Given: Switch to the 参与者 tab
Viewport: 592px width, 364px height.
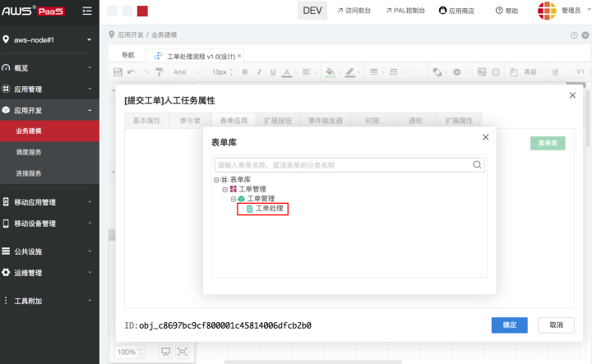Looking at the screenshot, I should pos(190,121).
